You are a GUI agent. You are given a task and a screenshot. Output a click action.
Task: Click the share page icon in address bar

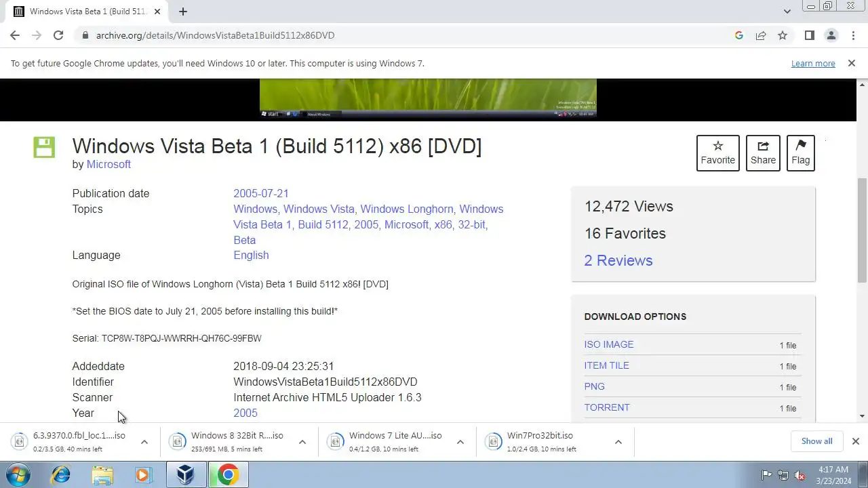pyautogui.click(x=761, y=35)
